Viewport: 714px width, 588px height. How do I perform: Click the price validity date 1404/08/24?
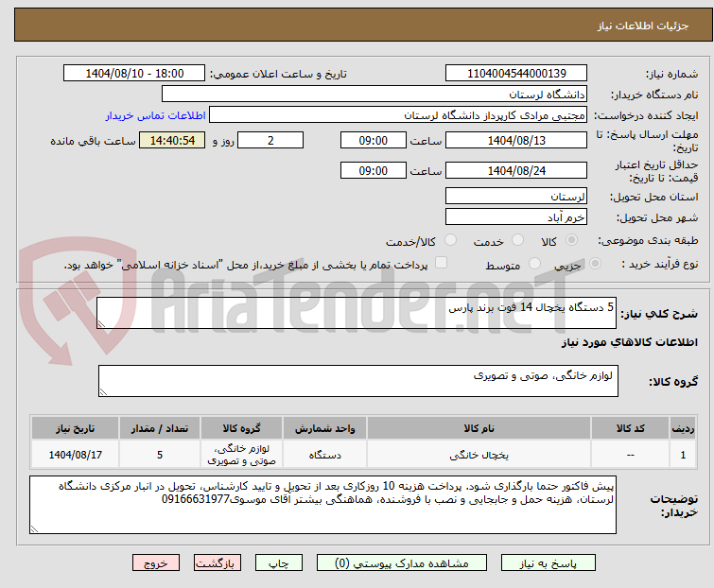click(516, 171)
